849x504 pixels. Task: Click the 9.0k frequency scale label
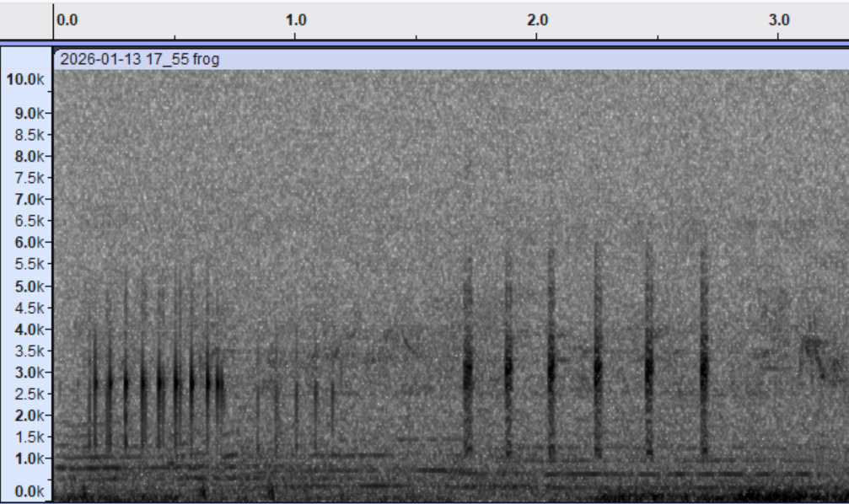point(30,114)
